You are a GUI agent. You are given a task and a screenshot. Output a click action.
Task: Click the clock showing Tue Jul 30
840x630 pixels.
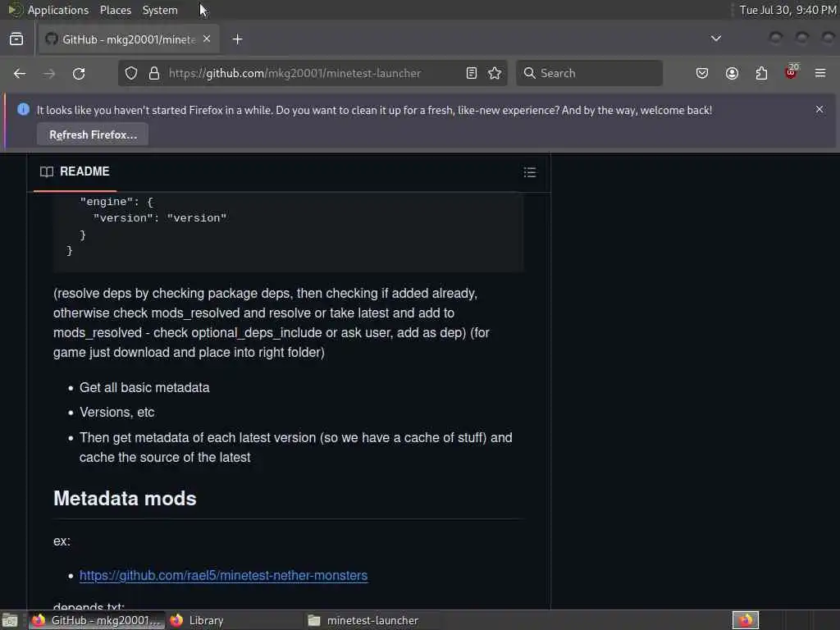coord(787,10)
